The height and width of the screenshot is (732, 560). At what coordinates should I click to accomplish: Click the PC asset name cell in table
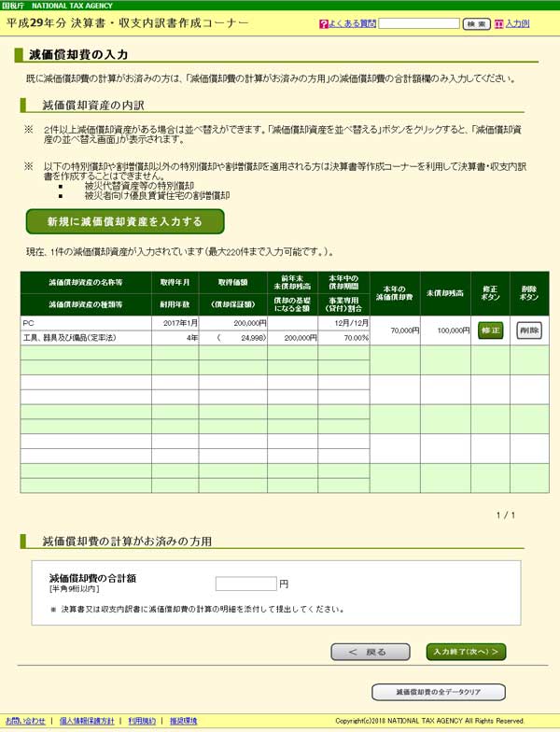(84, 322)
